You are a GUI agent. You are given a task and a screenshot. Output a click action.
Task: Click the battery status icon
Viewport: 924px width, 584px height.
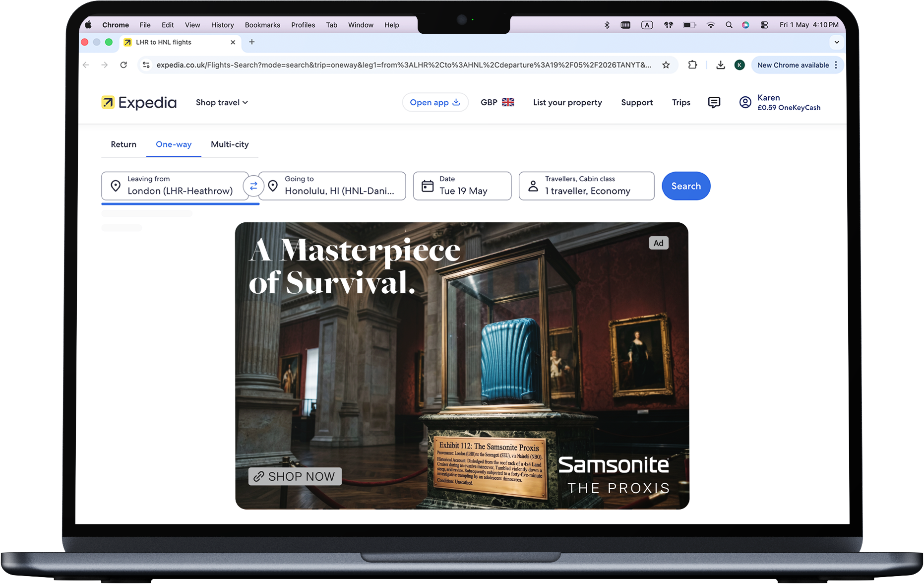[x=689, y=25]
